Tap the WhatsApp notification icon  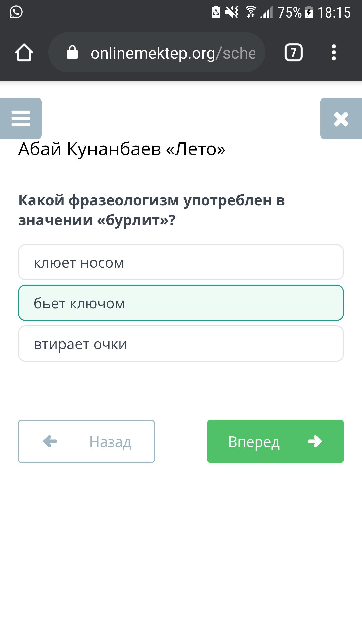(16, 12)
